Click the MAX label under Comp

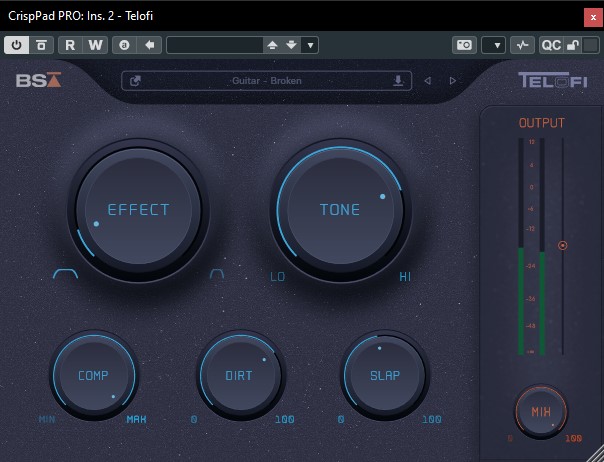tap(136, 419)
